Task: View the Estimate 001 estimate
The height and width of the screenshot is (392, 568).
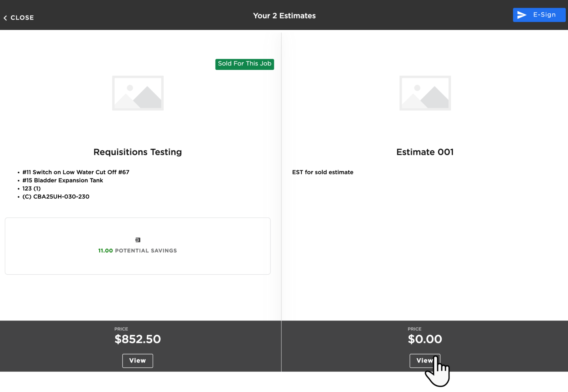Action: [x=425, y=360]
